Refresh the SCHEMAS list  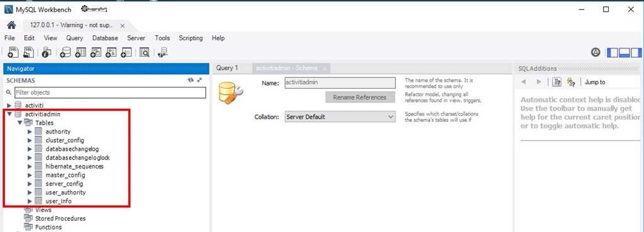(191, 80)
